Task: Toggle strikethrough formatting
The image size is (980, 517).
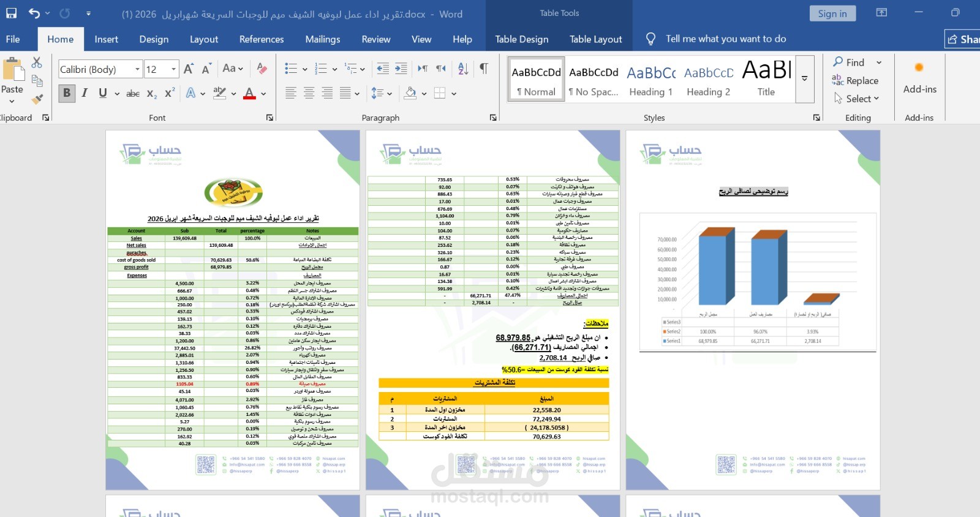Action: point(133,93)
